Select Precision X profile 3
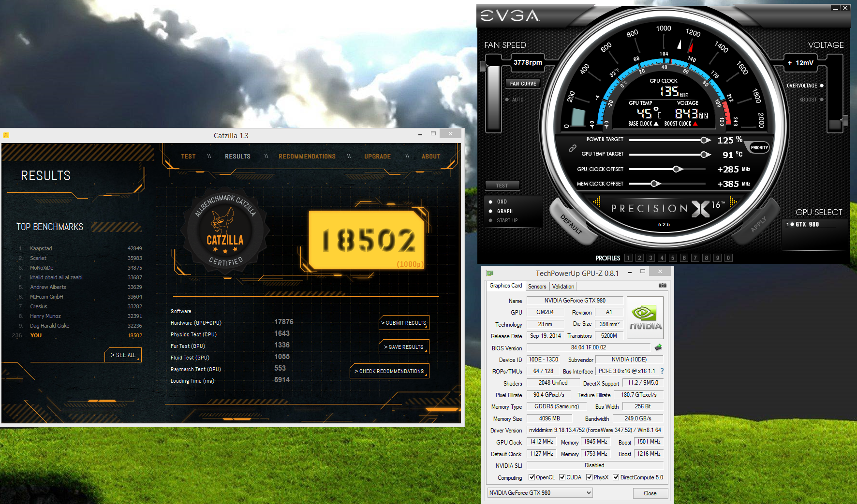Image resolution: width=857 pixels, height=504 pixels. click(650, 258)
